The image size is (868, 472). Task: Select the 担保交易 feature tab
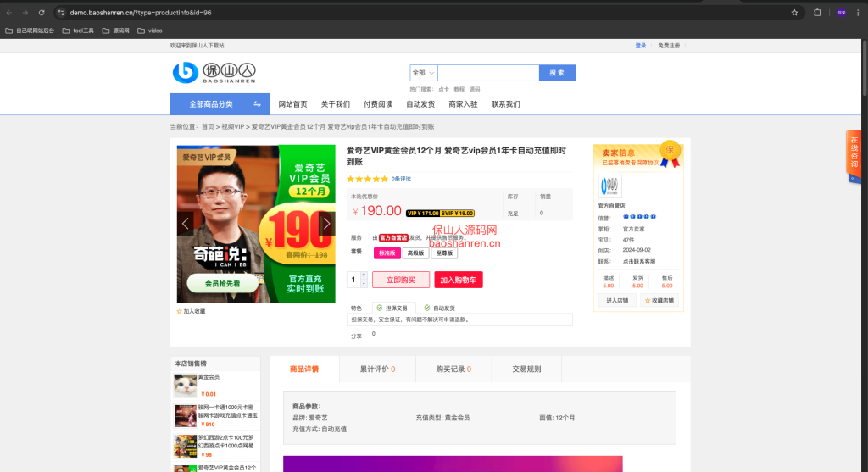[x=392, y=308]
